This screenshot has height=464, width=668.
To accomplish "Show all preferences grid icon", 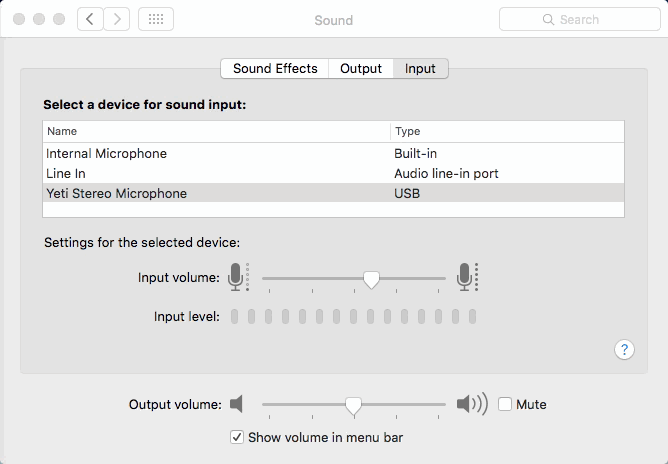I will point(156,19).
